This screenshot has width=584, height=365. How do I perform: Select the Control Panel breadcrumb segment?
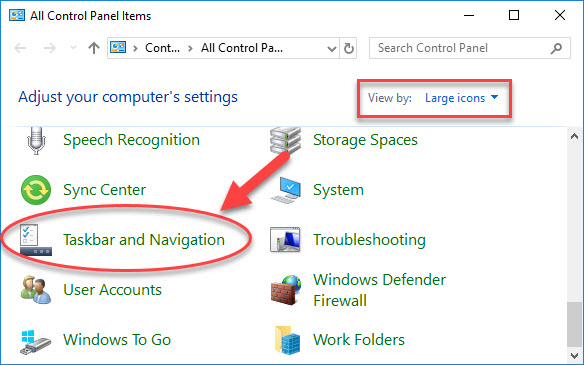[x=162, y=48]
